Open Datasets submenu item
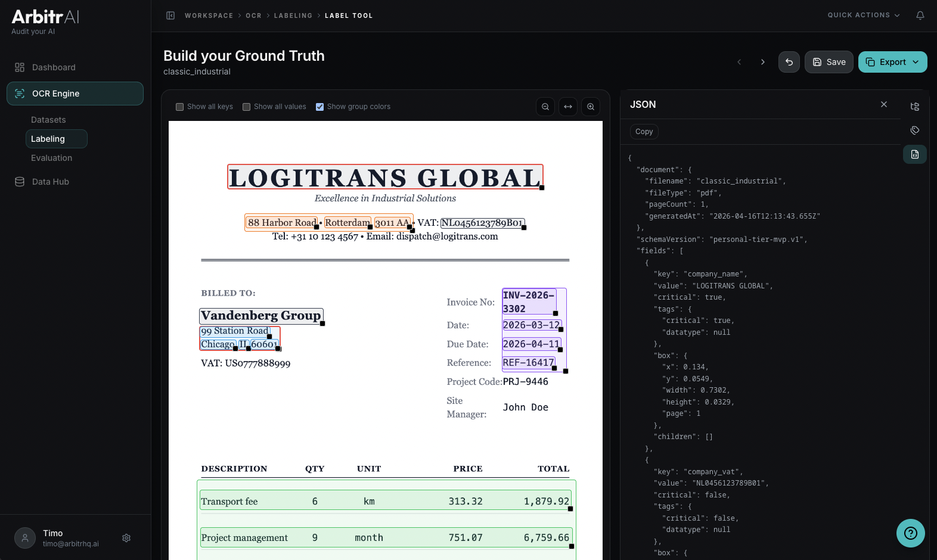 pyautogui.click(x=48, y=120)
